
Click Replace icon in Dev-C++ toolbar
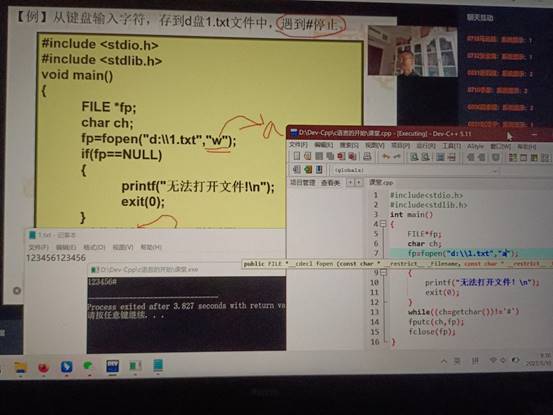tap(425, 157)
